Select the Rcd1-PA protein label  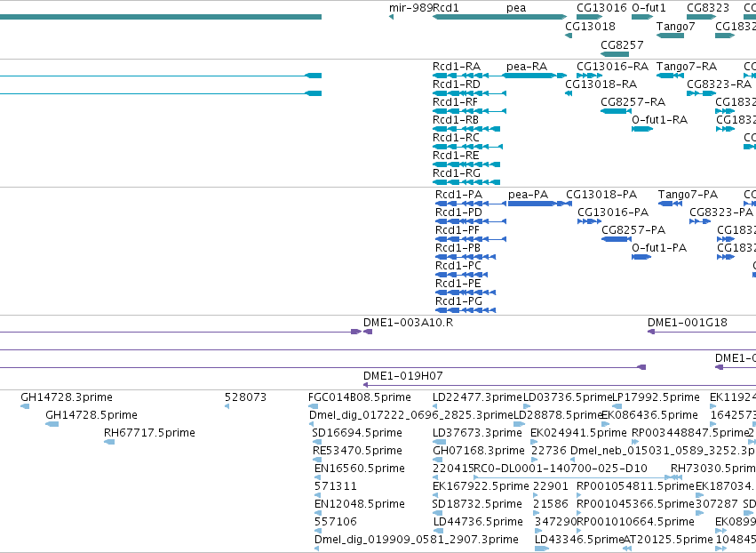pyautogui.click(x=458, y=195)
